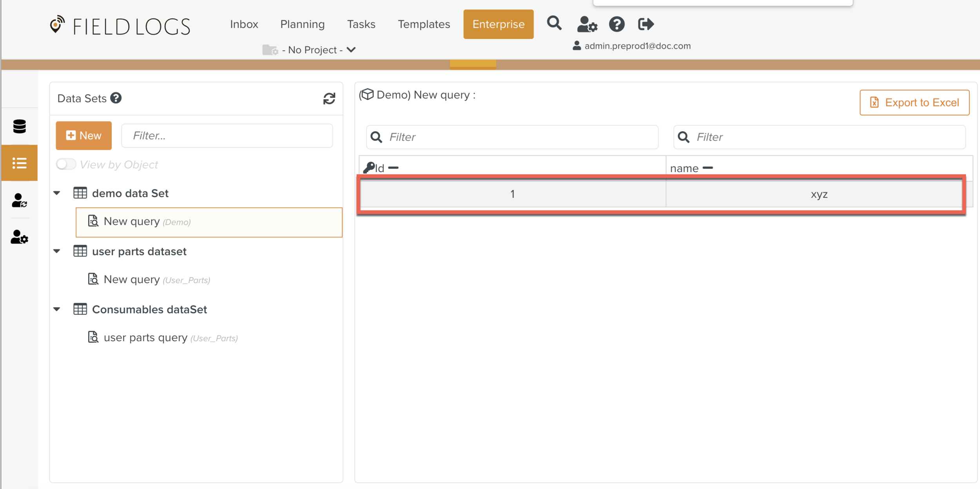Toggle the View by Object switch
This screenshot has height=489, width=980.
(66, 164)
